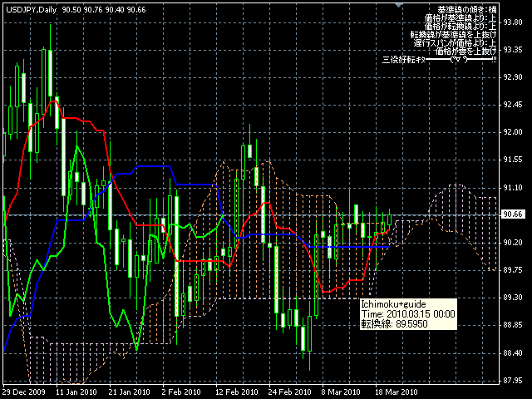Click the 2 Feb 2010 date label
Image resolution: width=532 pixels, height=399 pixels.
[181, 392]
